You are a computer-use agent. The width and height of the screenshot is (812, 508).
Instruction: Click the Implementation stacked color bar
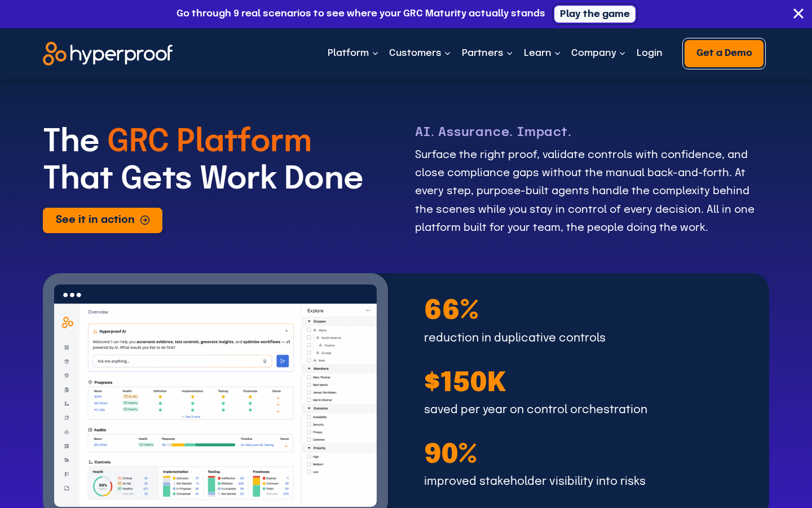click(x=166, y=486)
